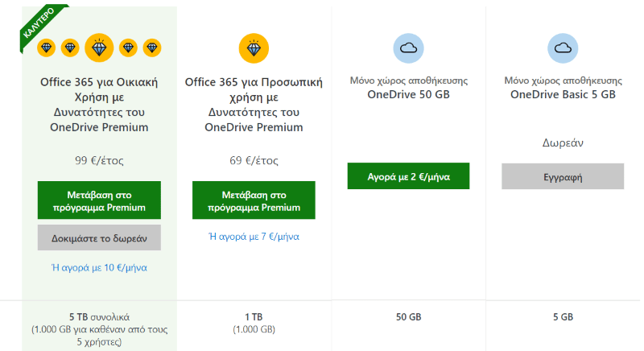Click the cloud icon above OneDrive 50 GB
This screenshot has width=644, height=351.
(x=408, y=48)
